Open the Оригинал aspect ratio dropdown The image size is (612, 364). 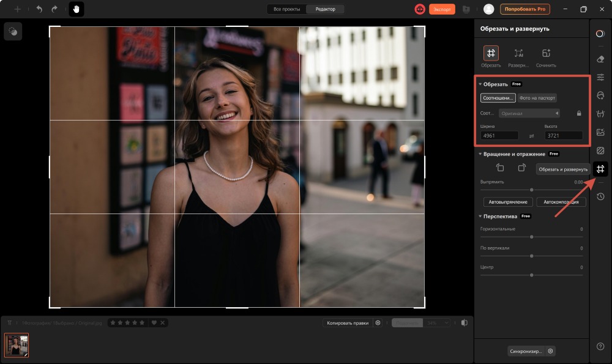click(x=529, y=113)
